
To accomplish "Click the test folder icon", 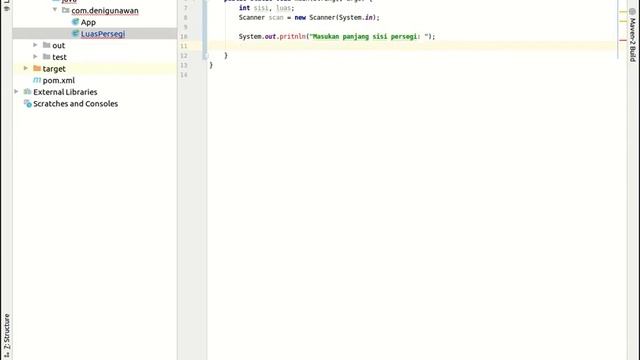I will pyautogui.click(x=47, y=56).
